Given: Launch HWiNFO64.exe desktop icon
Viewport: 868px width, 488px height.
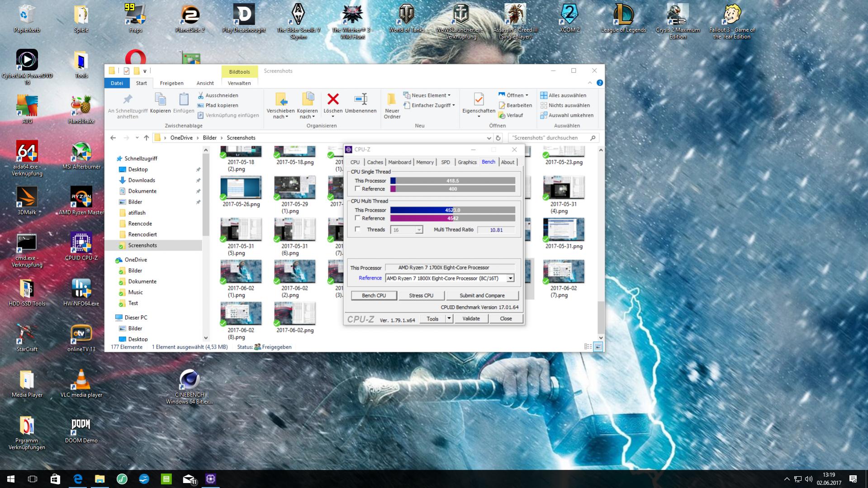Looking at the screenshot, I should tap(81, 292).
